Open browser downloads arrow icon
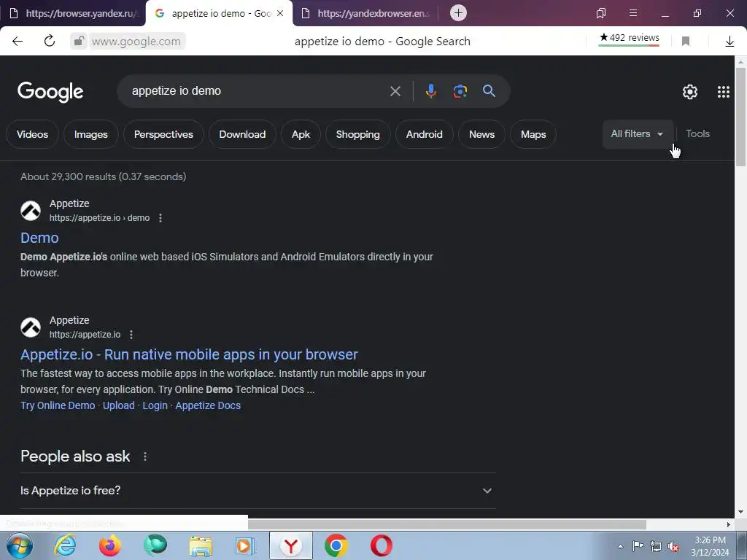This screenshot has height=560, width=747. point(729,42)
